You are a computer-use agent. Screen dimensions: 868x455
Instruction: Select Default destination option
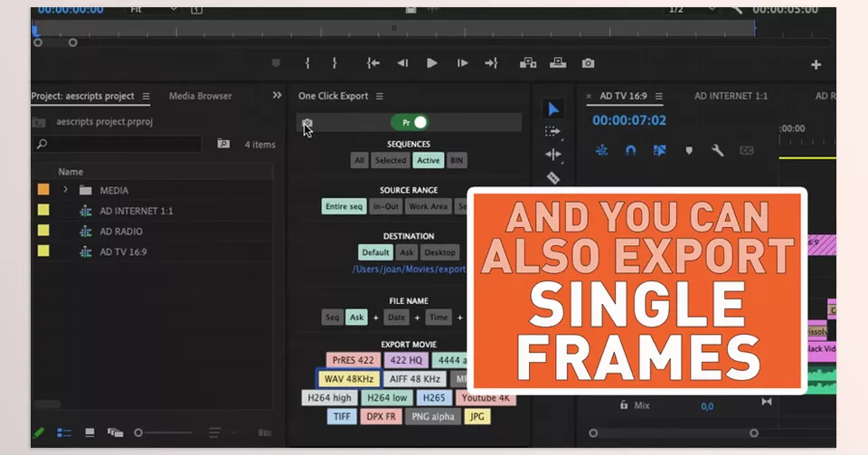(375, 252)
